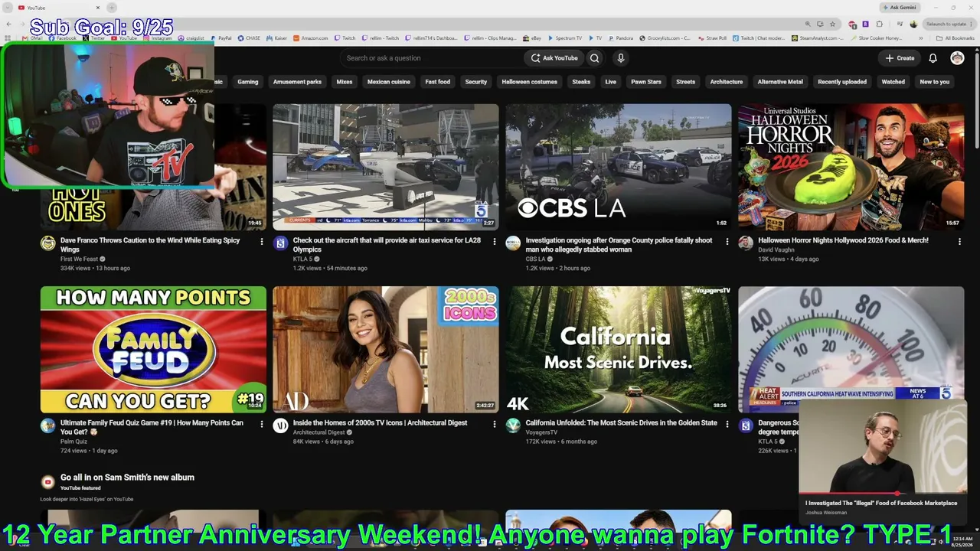980x551 pixels.
Task: Open the California Most Scenic Drives thumbnail
Action: (x=619, y=350)
